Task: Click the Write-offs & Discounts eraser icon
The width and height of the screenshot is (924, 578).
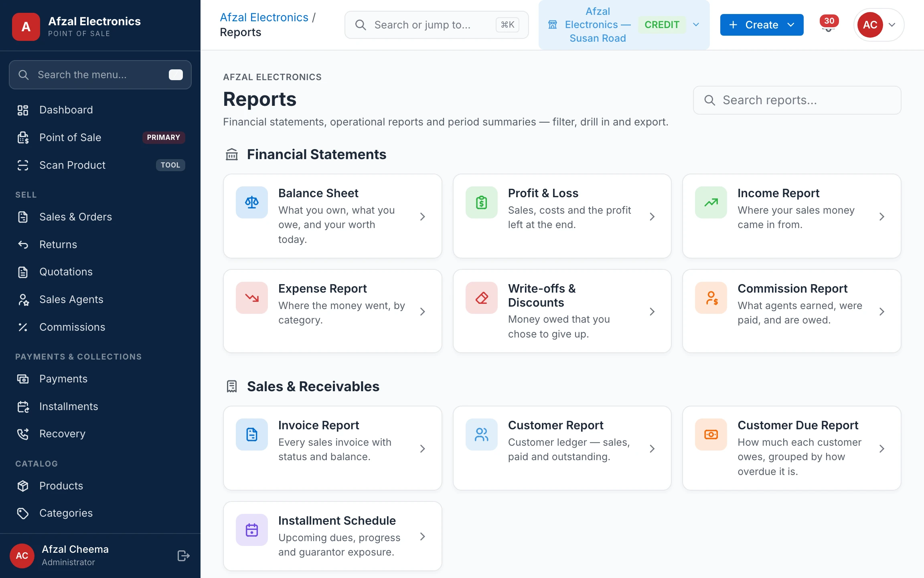Action: [482, 298]
